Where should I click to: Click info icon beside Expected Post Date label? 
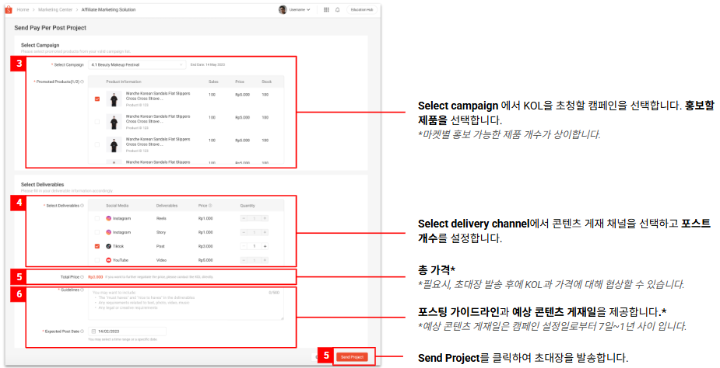pyautogui.click(x=82, y=331)
